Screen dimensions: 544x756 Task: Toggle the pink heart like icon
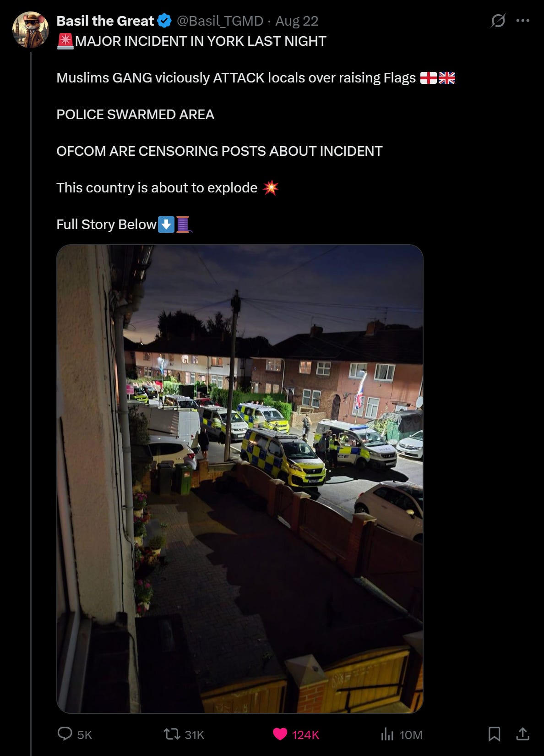pyautogui.click(x=280, y=734)
